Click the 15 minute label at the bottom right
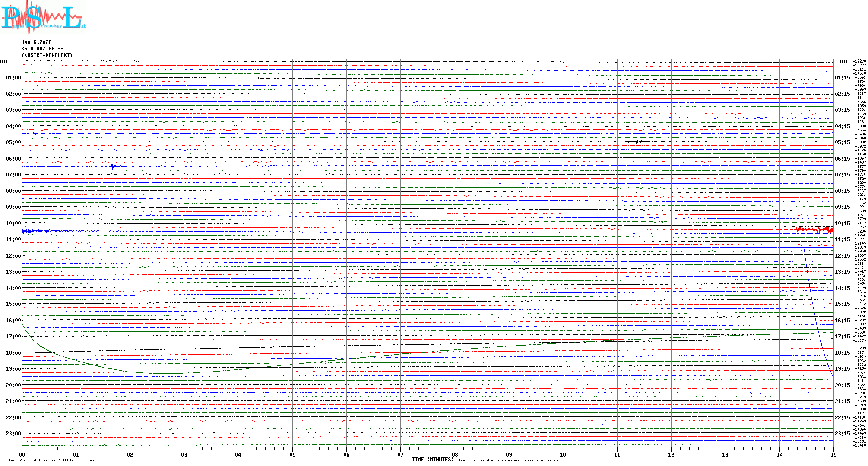868x466 pixels. pyautogui.click(x=833, y=454)
